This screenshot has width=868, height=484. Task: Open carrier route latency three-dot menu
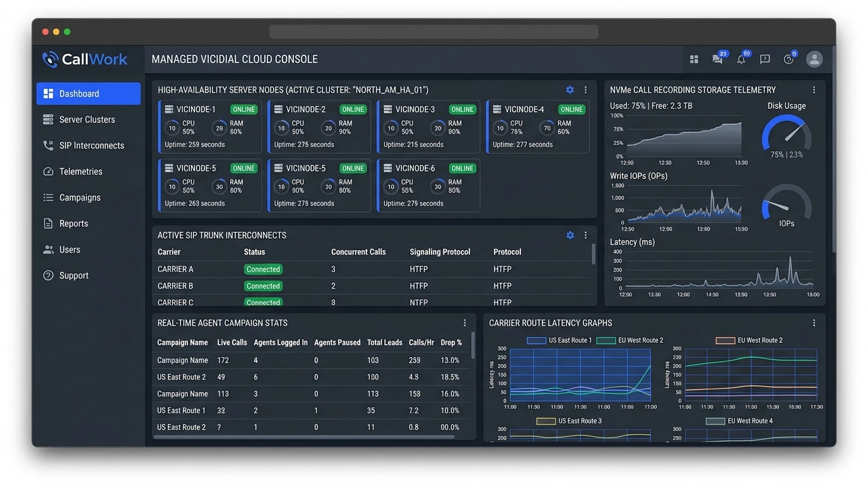click(814, 323)
